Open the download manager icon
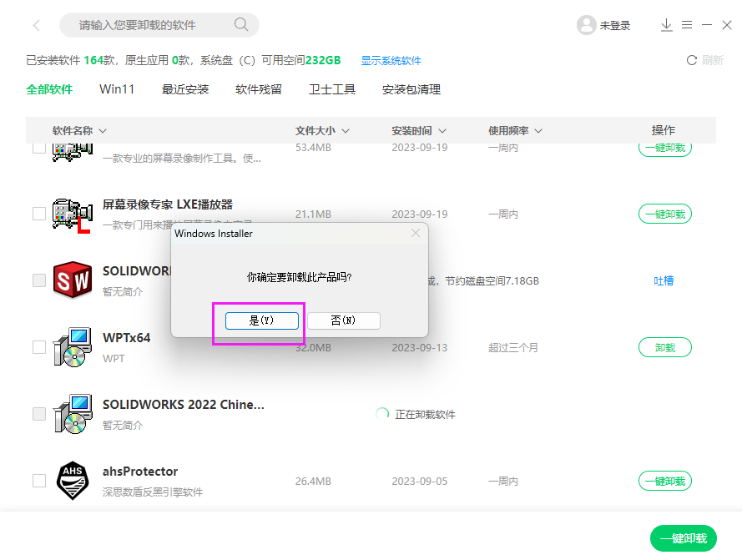Image resolution: width=742 pixels, height=560 pixels. [x=666, y=25]
